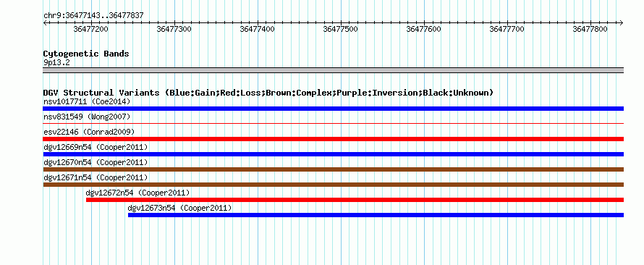Click the blue bar of dgv12669n54
644x265 pixels.
[x=333, y=154]
